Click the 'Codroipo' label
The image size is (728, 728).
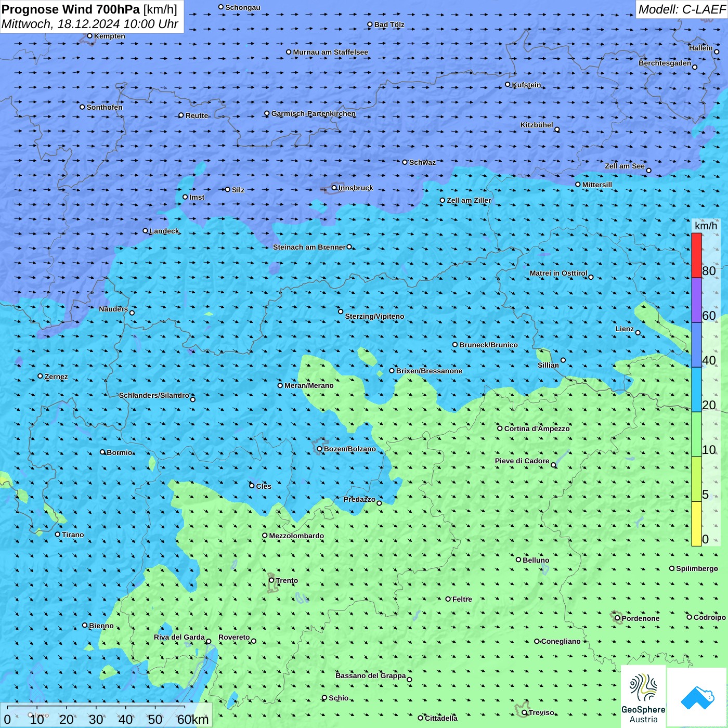pos(710,617)
